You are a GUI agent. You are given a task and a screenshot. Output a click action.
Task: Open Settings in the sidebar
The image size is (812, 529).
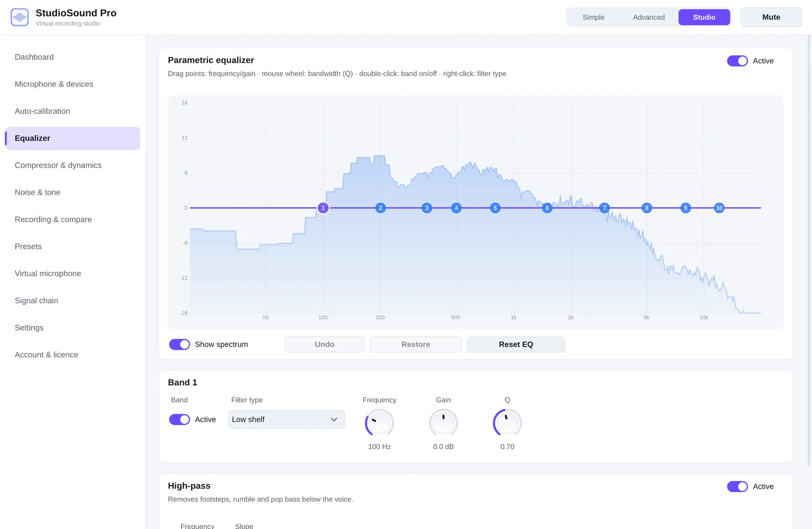point(73,328)
